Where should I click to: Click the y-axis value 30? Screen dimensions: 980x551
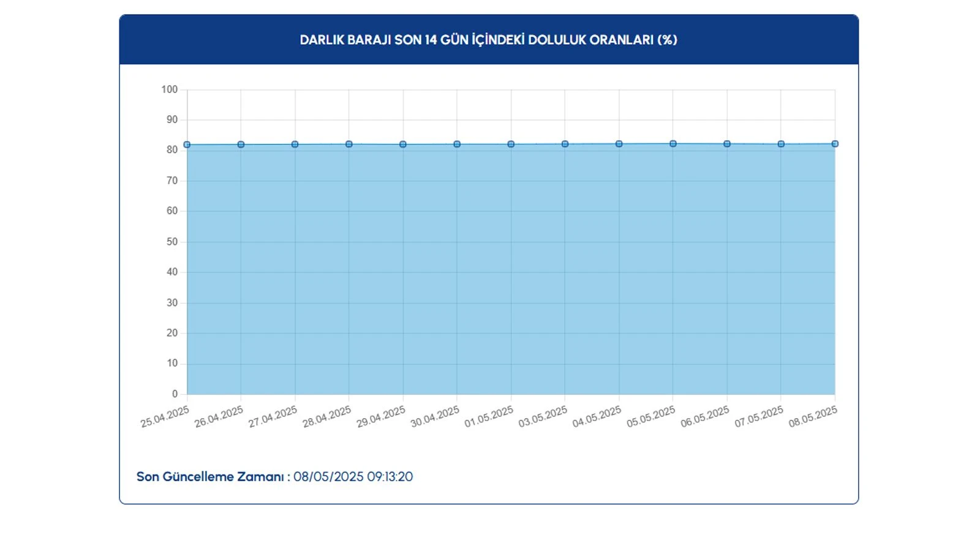(172, 302)
